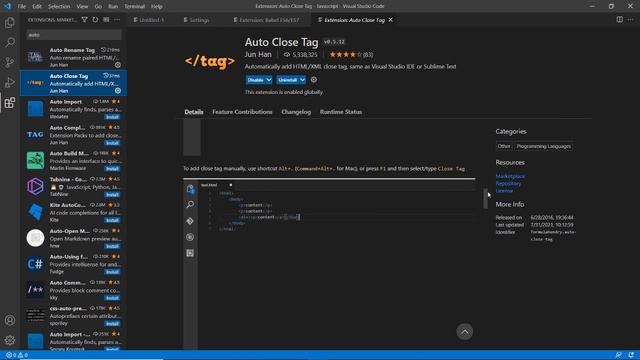The width and height of the screenshot is (640, 360).
Task: Select Auto Build Marlin in extension list
Action: pyautogui.click(x=73, y=160)
